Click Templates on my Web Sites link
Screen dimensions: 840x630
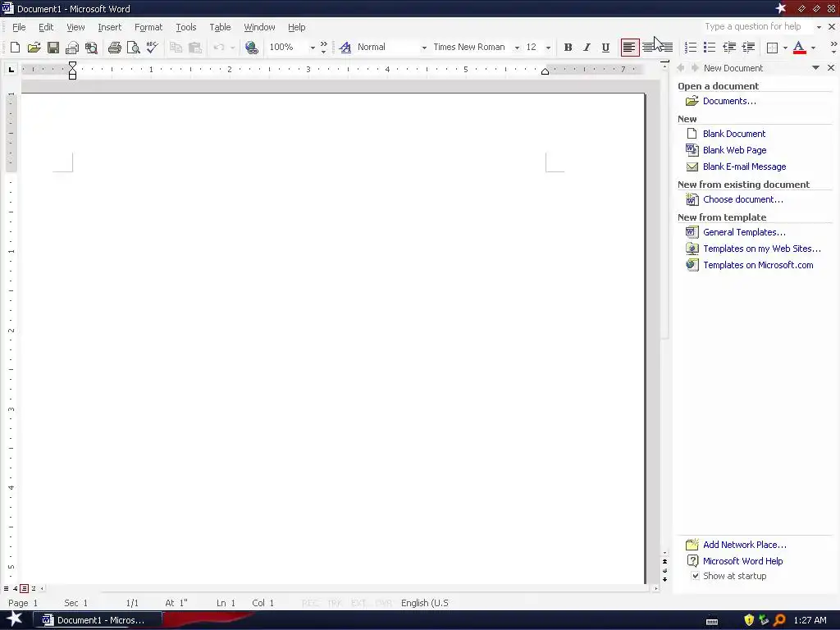click(x=762, y=249)
